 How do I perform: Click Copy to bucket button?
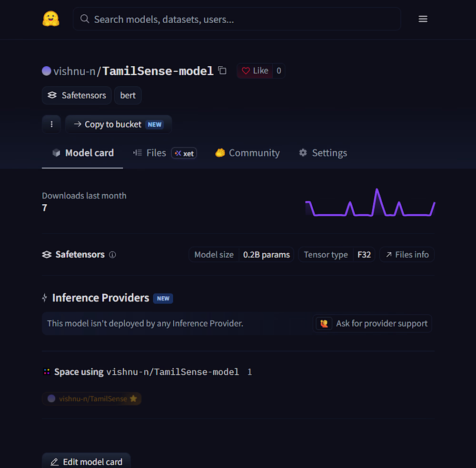pyautogui.click(x=119, y=124)
